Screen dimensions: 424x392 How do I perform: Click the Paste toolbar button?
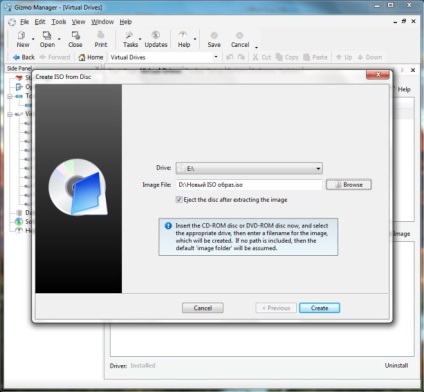[315, 57]
